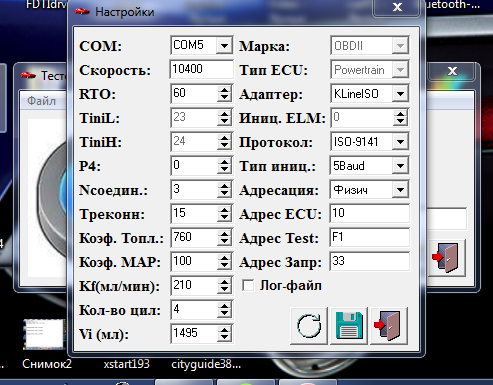Decrease the Кол-во цил value
This screenshot has width=493, height=385.
point(224,314)
